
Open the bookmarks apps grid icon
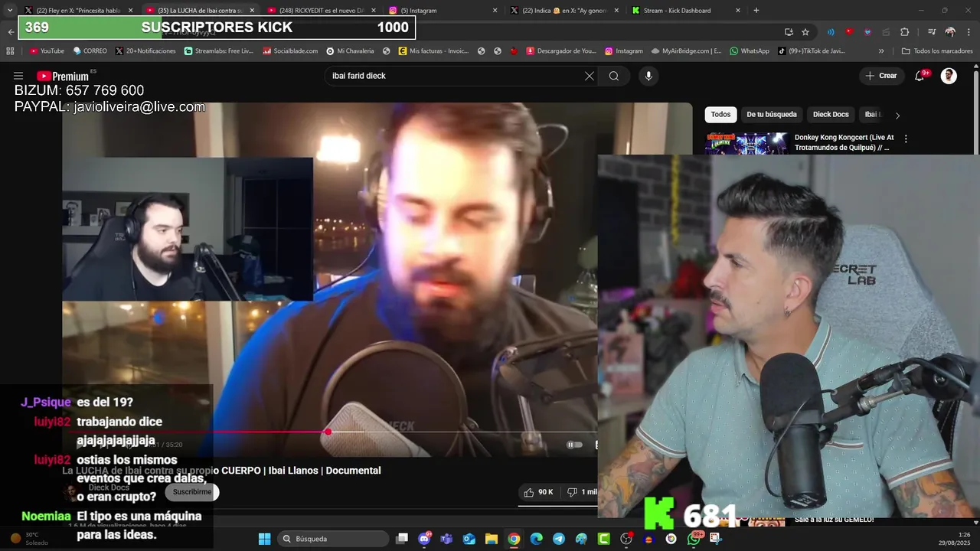click(10, 51)
